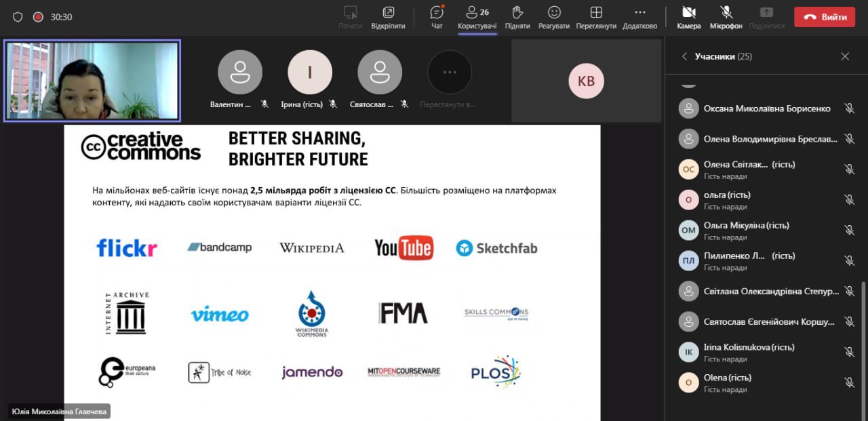Click the Pop out (Відкріпити) icon
868x421 pixels.
[388, 17]
